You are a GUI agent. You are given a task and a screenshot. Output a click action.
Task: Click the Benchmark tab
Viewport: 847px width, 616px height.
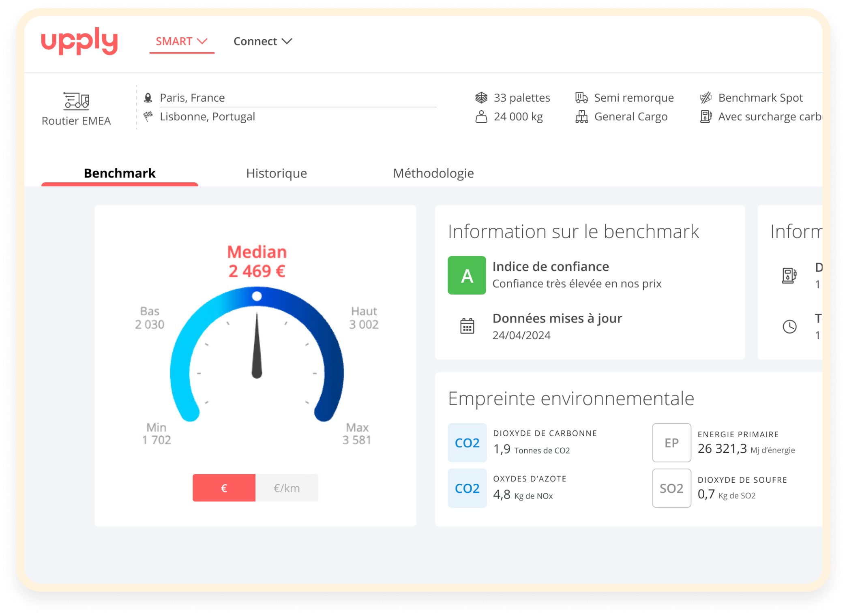(120, 173)
